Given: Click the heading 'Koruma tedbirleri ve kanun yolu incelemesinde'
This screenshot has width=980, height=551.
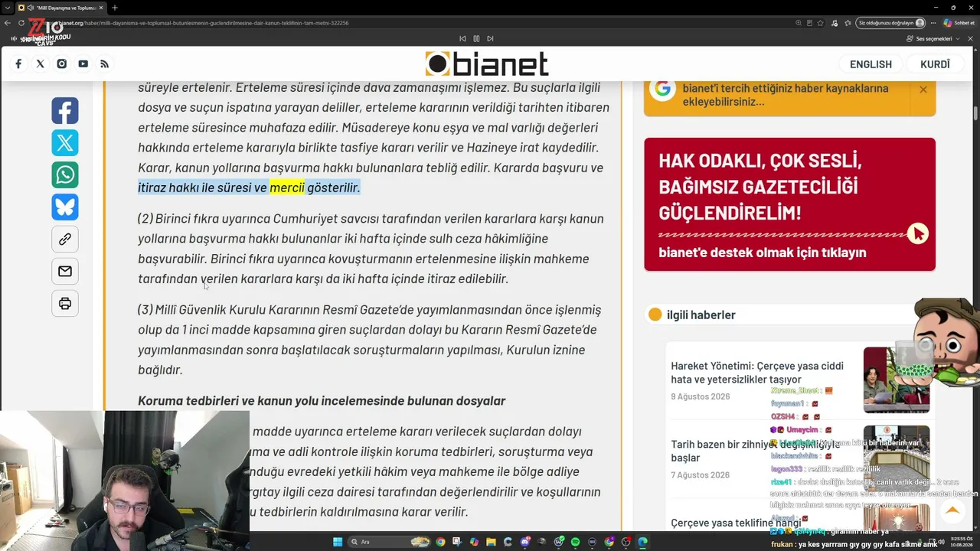Looking at the screenshot, I should click(322, 401).
